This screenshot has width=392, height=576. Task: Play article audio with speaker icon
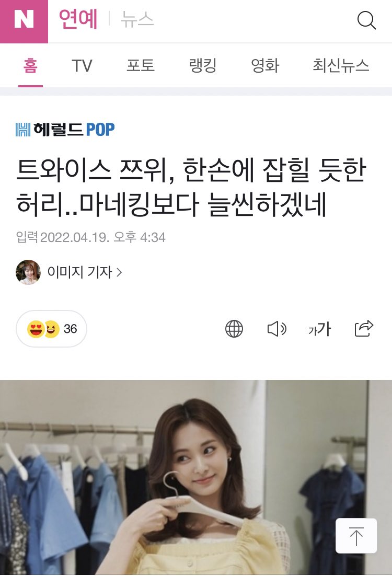click(x=276, y=328)
